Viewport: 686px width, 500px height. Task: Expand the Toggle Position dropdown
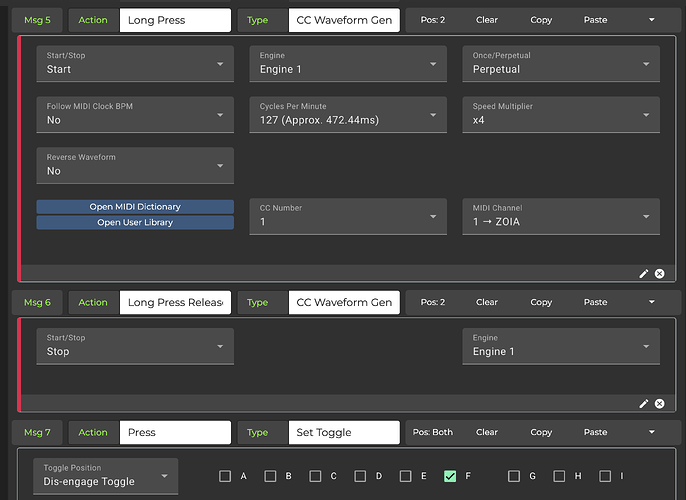tap(106, 476)
